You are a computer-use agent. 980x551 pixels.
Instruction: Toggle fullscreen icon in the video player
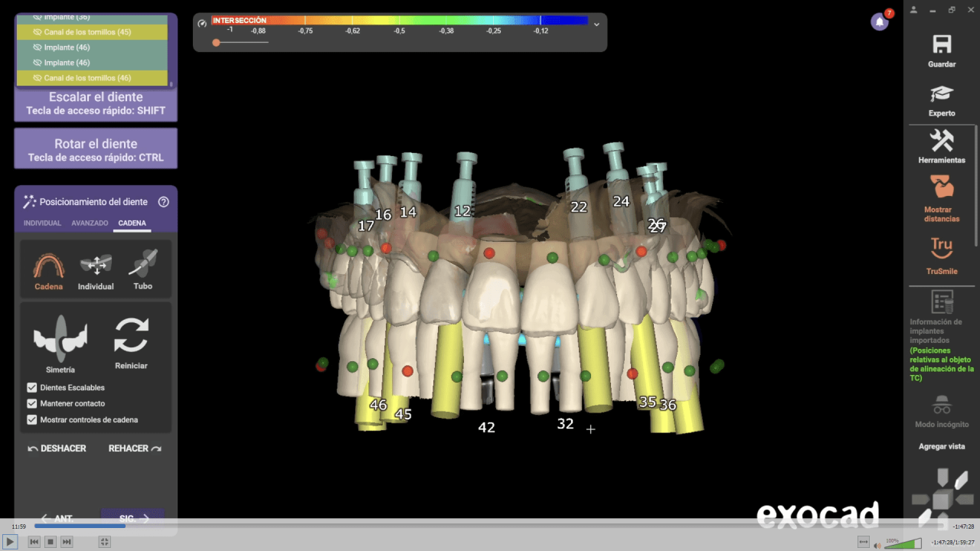[x=105, y=542]
